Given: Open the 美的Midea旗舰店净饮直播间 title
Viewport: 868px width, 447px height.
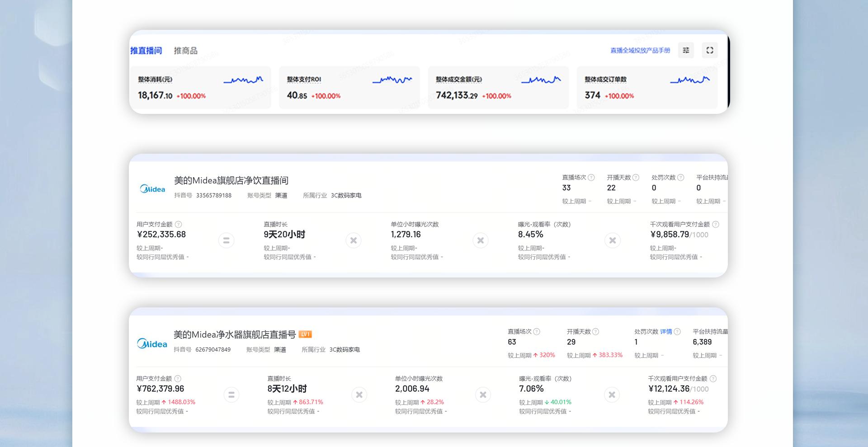Looking at the screenshot, I should click(231, 180).
